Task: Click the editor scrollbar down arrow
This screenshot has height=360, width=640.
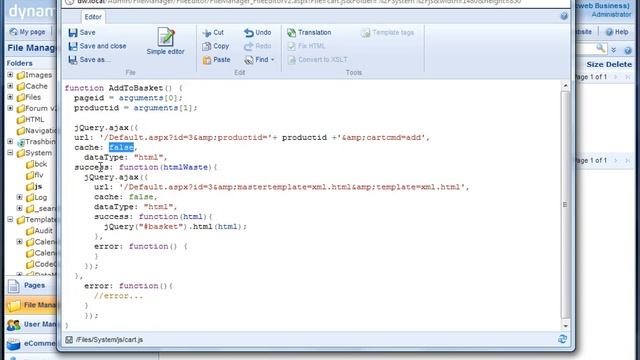Action: [x=565, y=326]
